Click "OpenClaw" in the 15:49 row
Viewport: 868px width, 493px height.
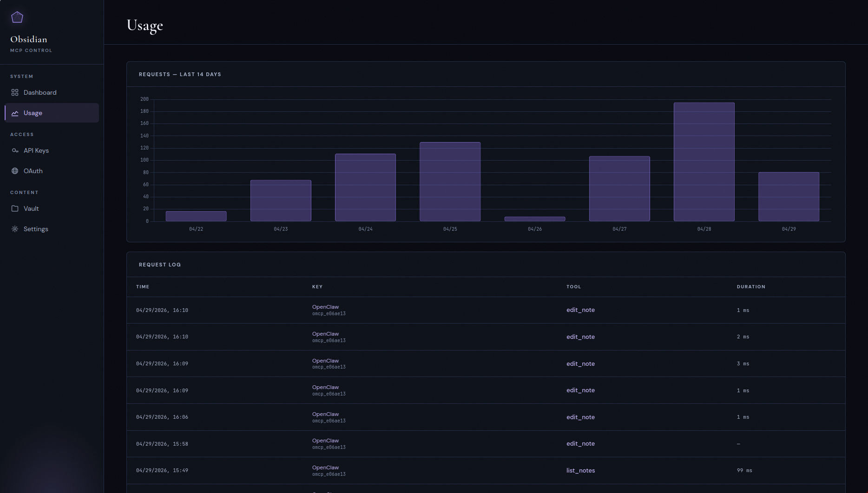pos(325,467)
